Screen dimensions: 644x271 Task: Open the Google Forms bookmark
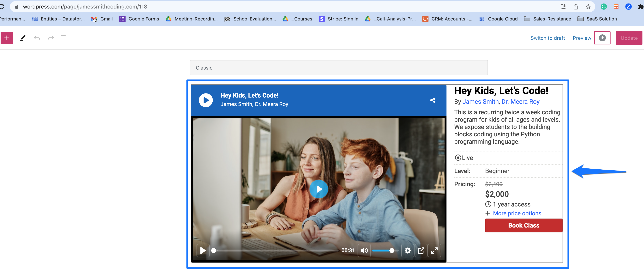[139, 19]
